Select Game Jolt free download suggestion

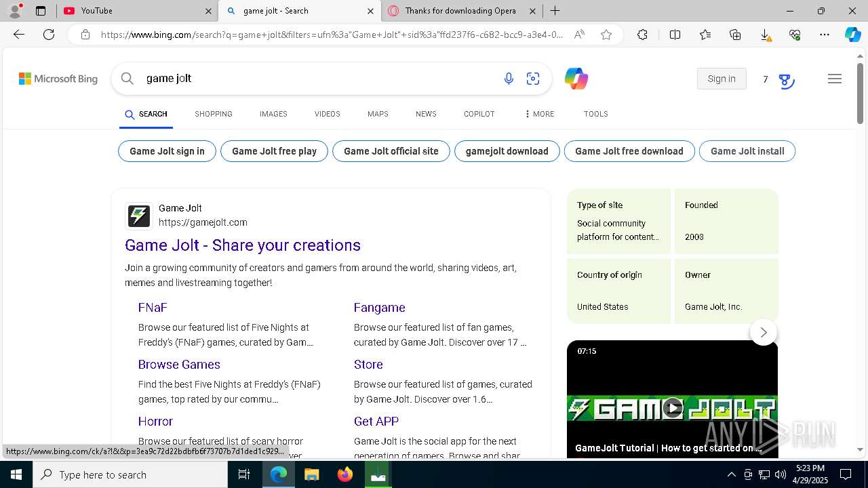click(x=629, y=151)
